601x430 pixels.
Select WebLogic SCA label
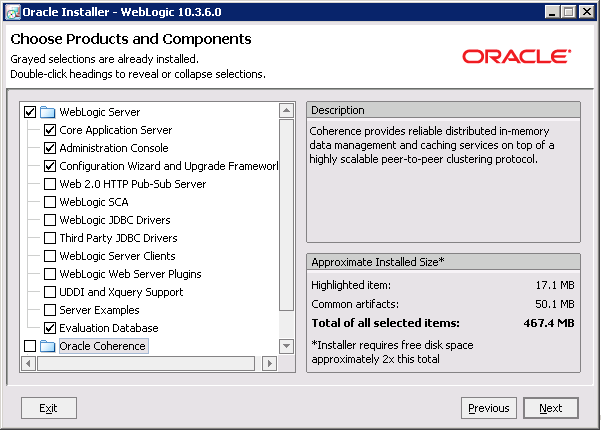94,202
